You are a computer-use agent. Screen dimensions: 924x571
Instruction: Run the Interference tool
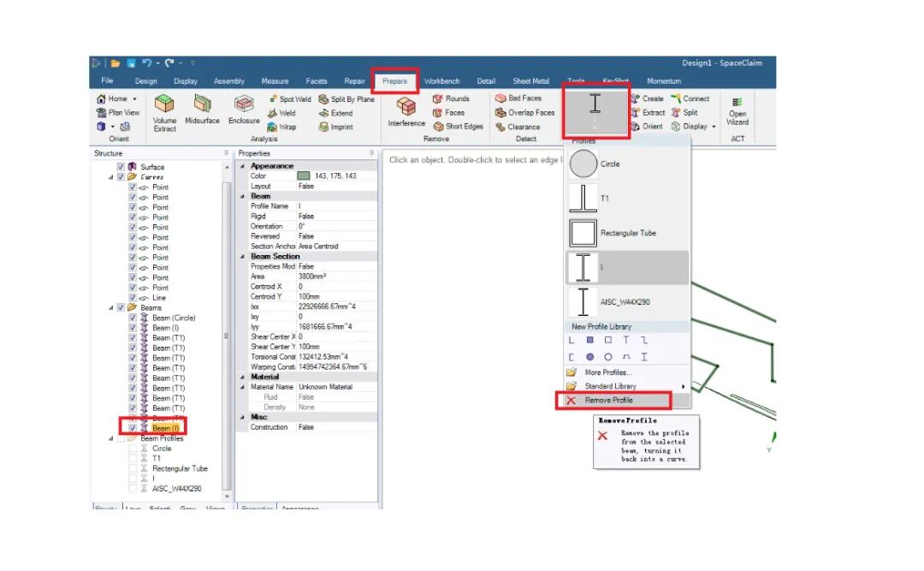click(x=406, y=112)
